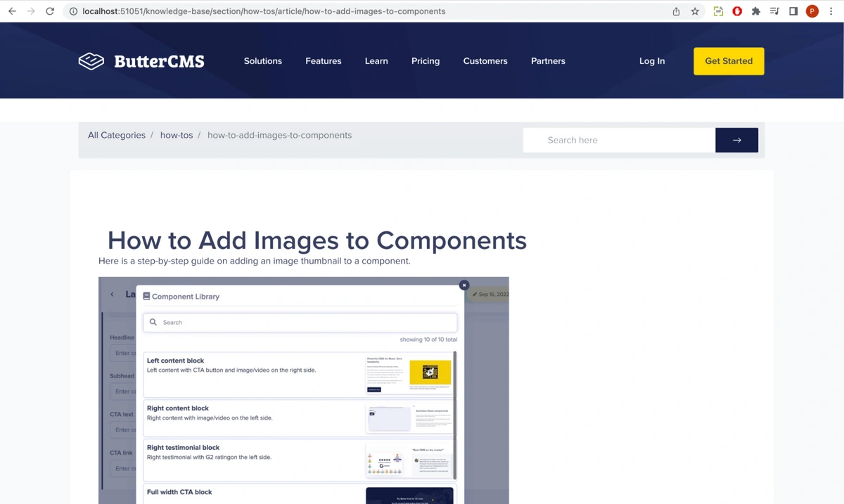Open the Chrome profile avatar 'P'
The height and width of the screenshot is (504, 844).
point(812,11)
